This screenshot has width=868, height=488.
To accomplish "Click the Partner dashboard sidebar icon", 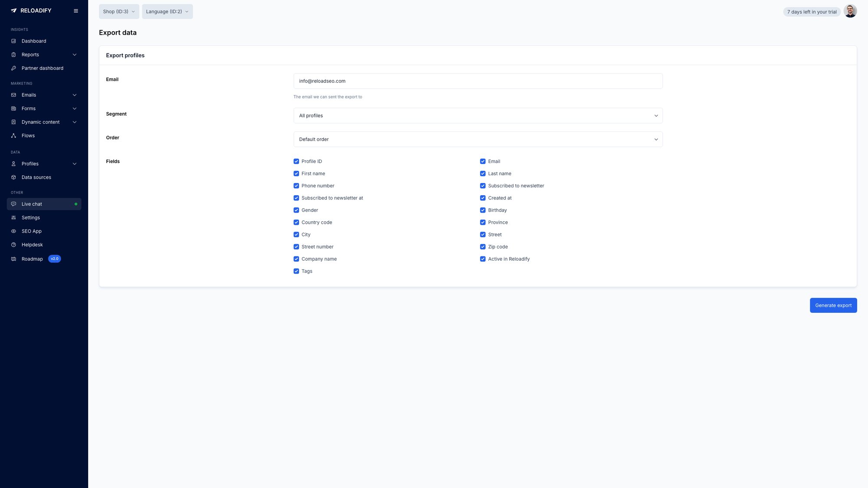I will pos(13,68).
